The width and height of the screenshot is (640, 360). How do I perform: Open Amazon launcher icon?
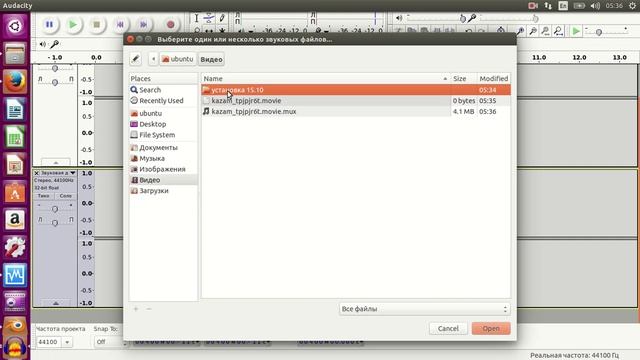point(15,220)
